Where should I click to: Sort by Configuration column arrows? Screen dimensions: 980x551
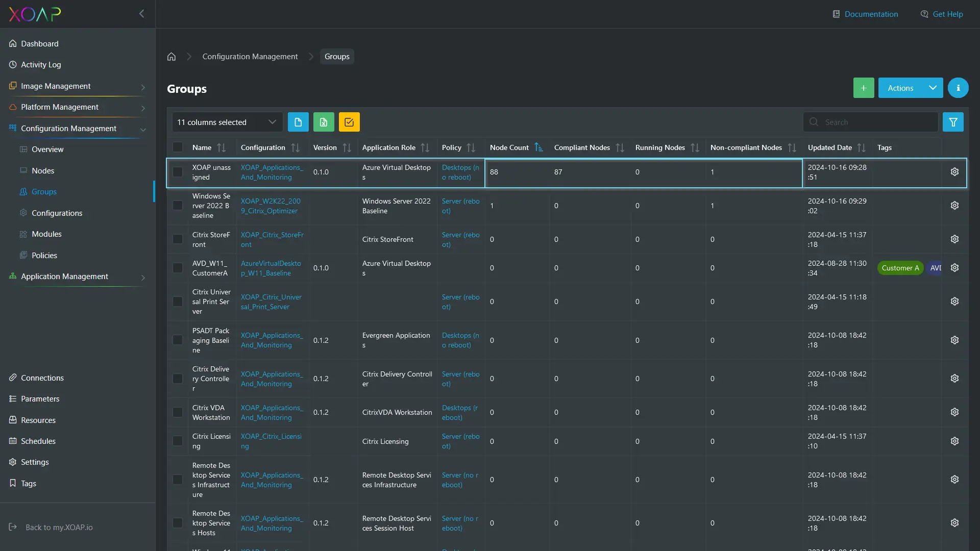point(295,147)
